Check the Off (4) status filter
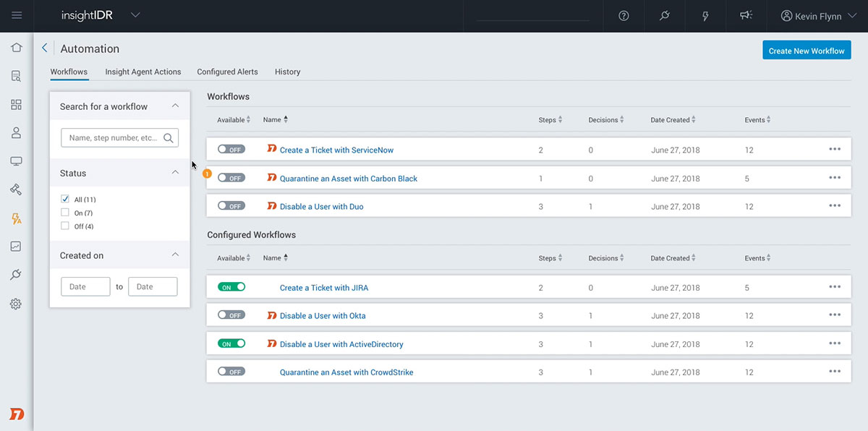Screen dimensions: 868x431 click(65, 226)
